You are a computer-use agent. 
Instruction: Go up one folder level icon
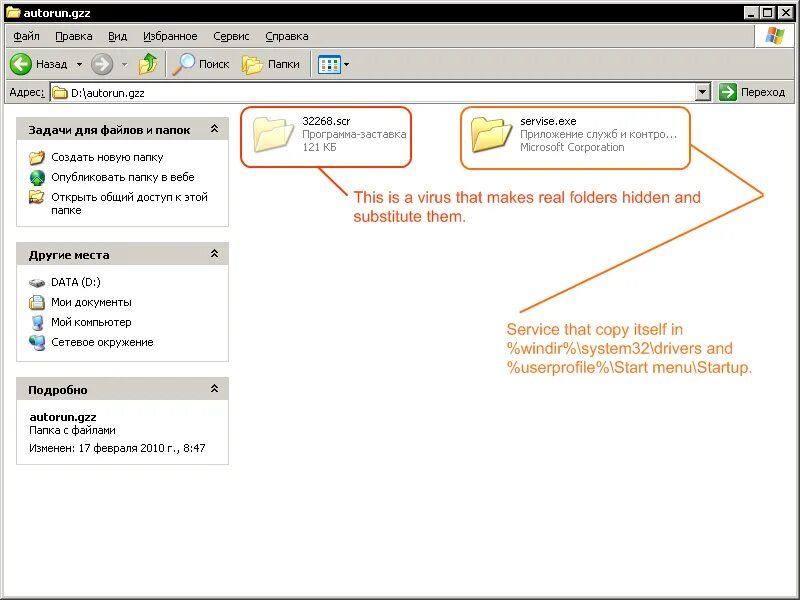pos(148,64)
